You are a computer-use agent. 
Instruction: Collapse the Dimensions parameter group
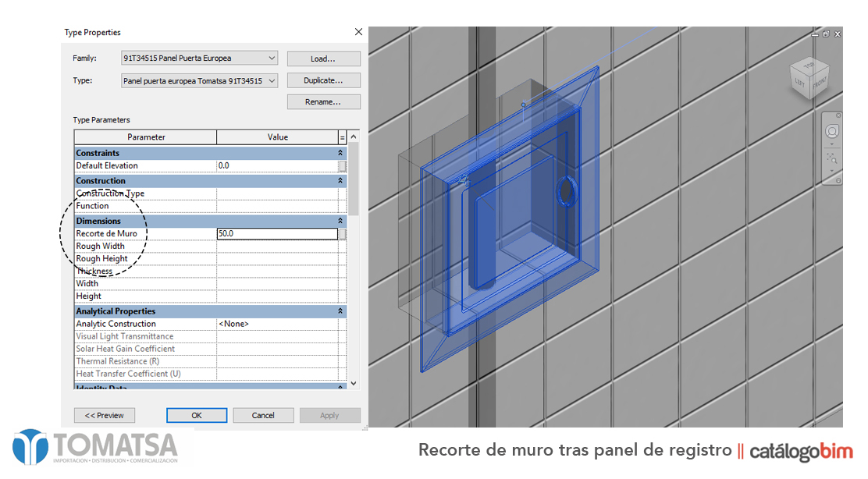(340, 221)
